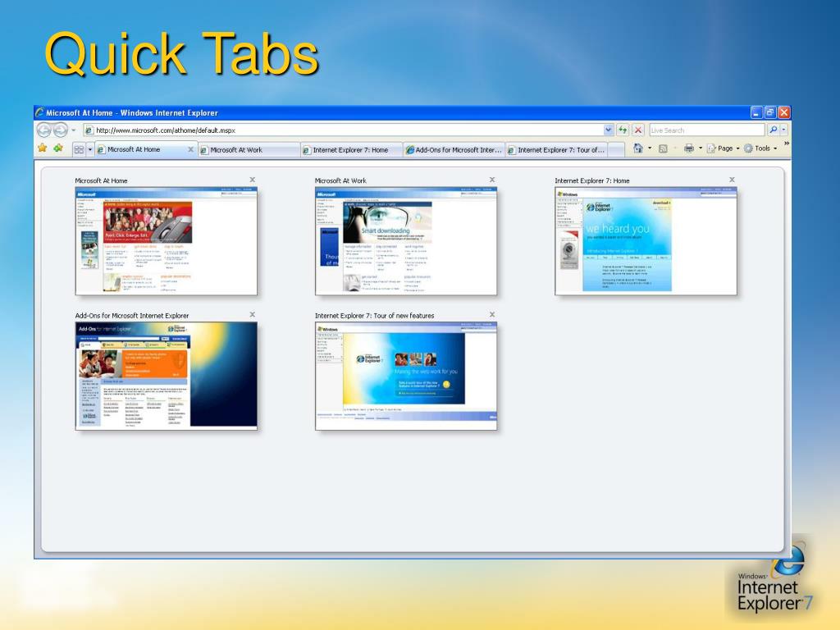Open the Page menu
The height and width of the screenshot is (630, 840).
tap(723, 148)
